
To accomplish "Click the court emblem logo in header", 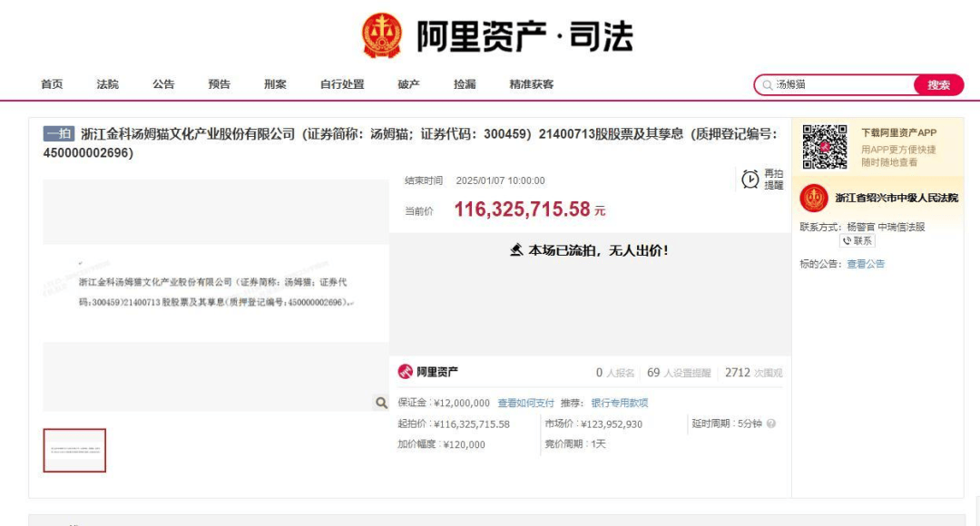I will click(382, 35).
